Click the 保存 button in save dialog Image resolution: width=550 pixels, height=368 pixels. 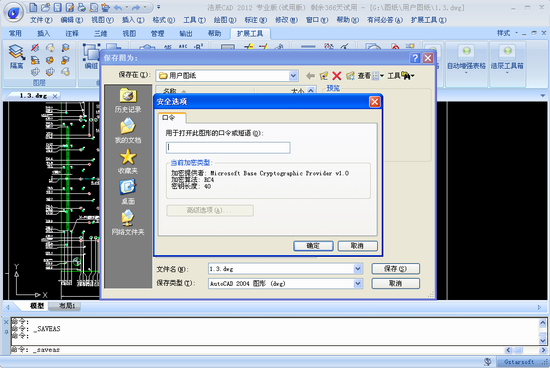(x=395, y=269)
